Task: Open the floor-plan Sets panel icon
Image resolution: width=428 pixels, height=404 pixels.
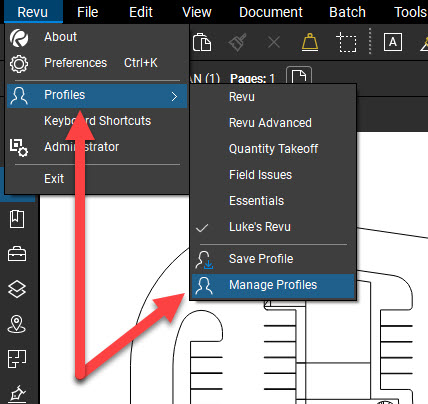Action: pyautogui.click(x=17, y=359)
